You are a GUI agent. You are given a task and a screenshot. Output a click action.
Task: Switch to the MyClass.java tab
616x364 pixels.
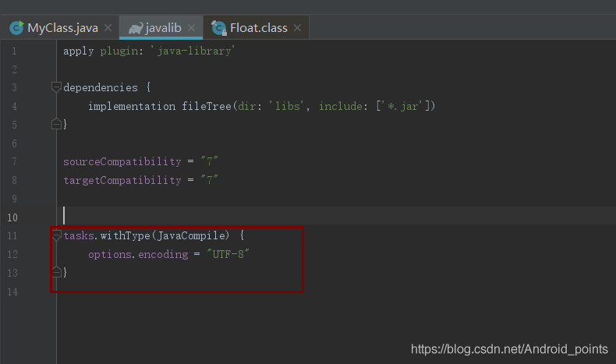(60, 28)
